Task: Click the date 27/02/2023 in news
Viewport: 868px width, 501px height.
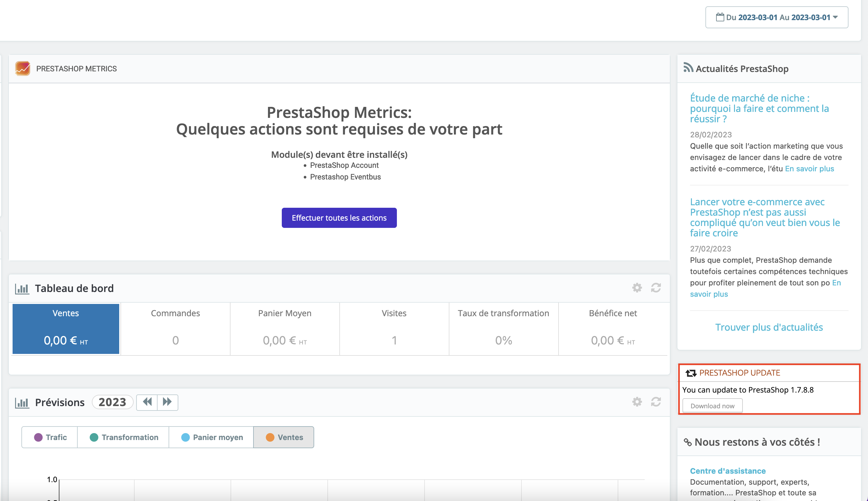Action: 710,249
